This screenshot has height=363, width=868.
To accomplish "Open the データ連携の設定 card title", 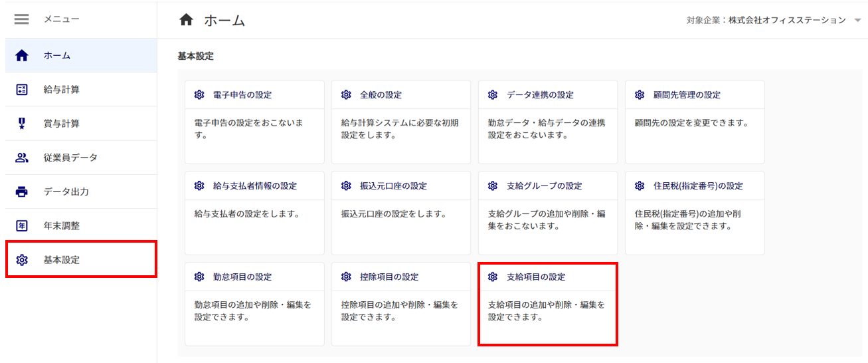I will 540,95.
